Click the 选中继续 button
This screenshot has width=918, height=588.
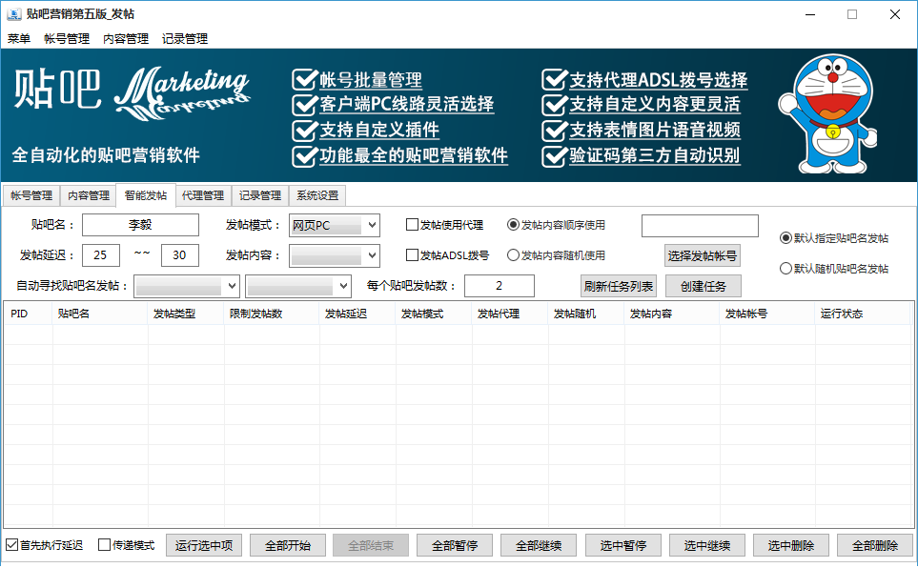[707, 545]
